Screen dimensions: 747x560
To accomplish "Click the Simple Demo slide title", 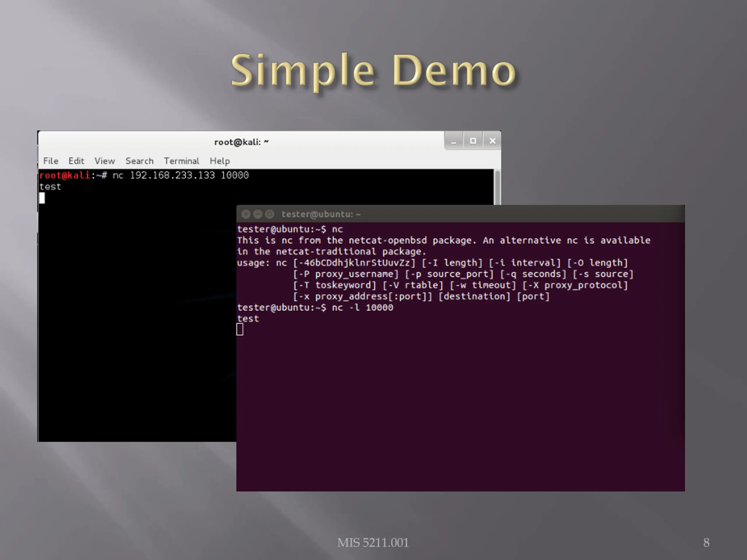I will pyautogui.click(x=373, y=71).
